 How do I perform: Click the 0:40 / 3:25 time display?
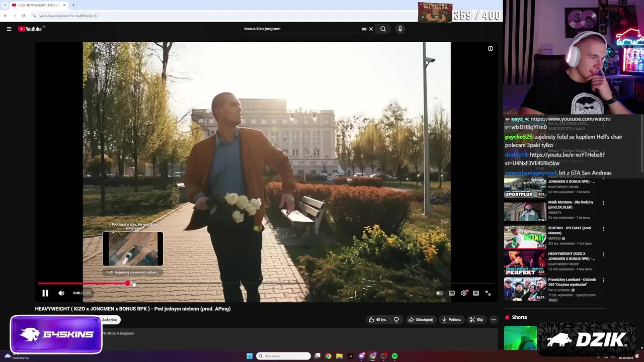coord(82,293)
